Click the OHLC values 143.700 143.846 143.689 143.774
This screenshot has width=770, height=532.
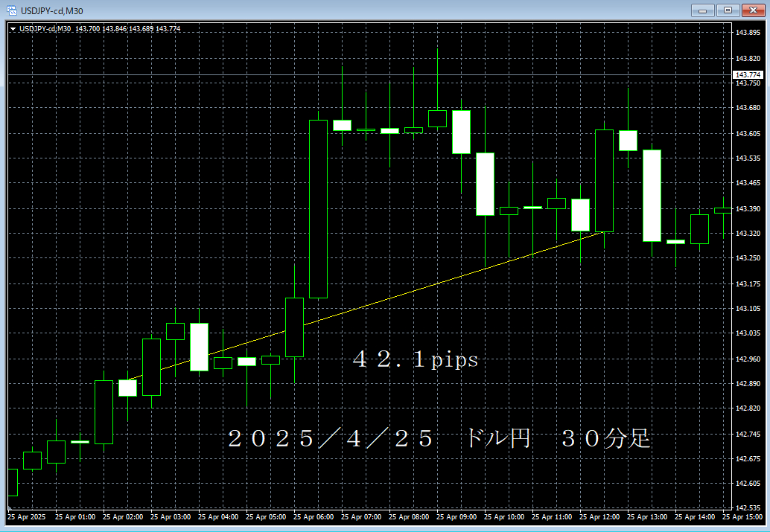(127, 29)
